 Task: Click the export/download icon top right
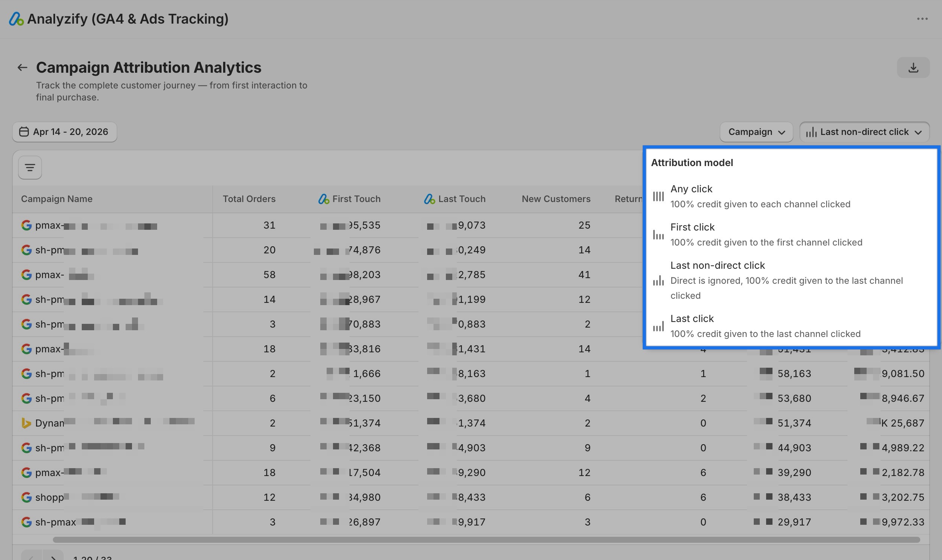coord(914,67)
